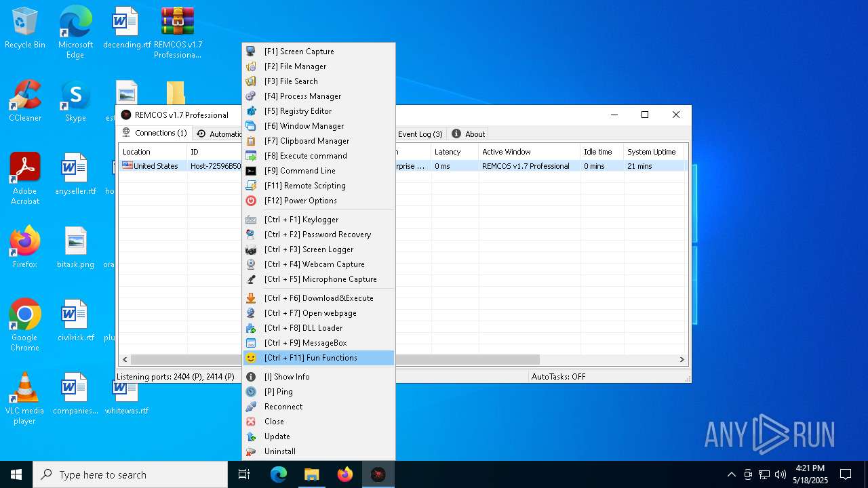Choose [F2] File Manager from menu
Image resolution: width=868 pixels, height=488 pixels.
319,66
